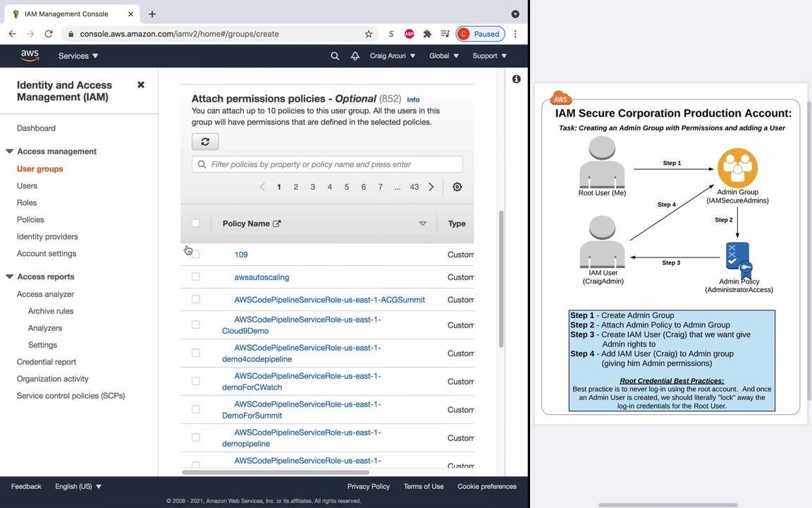Check the awsautoscaling policy checkbox
The width and height of the screenshot is (812, 508).
tap(195, 277)
